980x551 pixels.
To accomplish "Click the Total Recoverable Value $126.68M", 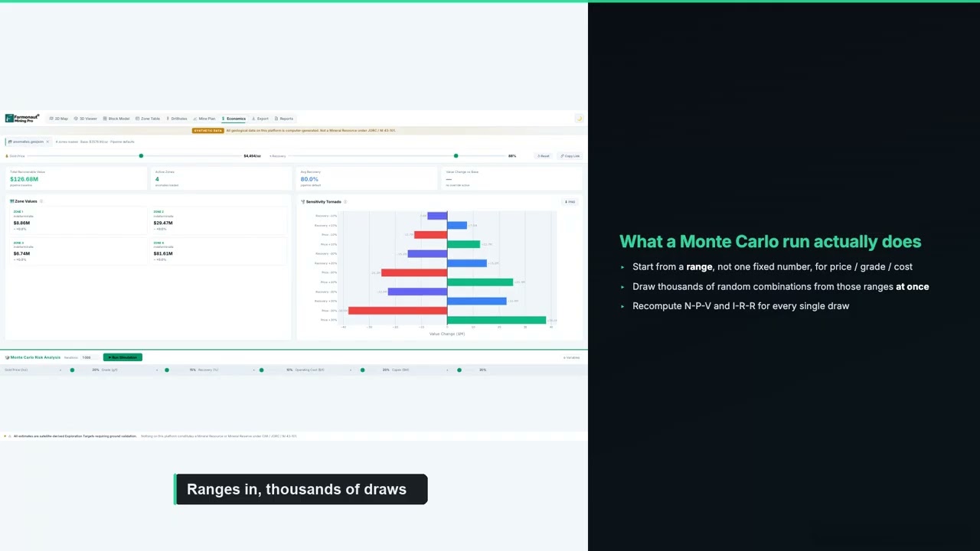I will (24, 179).
